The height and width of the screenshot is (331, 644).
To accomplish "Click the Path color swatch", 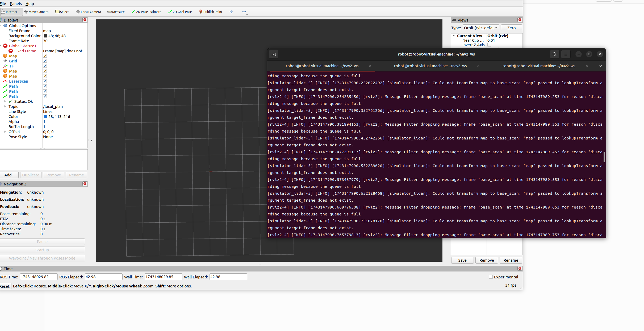I will (45, 117).
